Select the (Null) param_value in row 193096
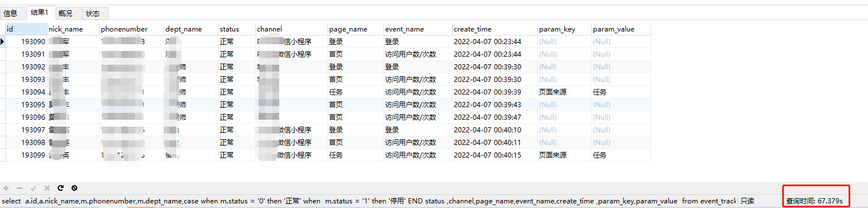This screenshot has width=868, height=208. [x=621, y=117]
